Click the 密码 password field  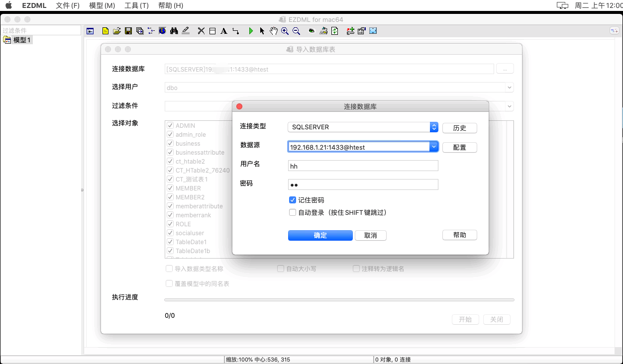[x=363, y=184]
